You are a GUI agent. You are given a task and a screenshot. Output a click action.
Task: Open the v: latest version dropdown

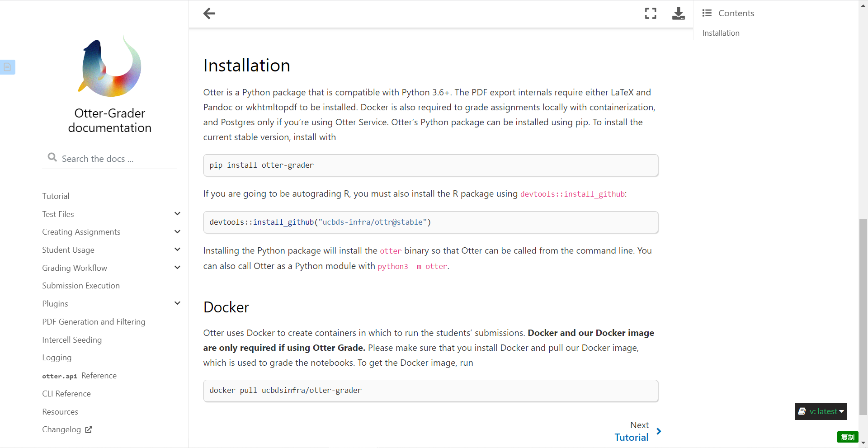(x=821, y=411)
